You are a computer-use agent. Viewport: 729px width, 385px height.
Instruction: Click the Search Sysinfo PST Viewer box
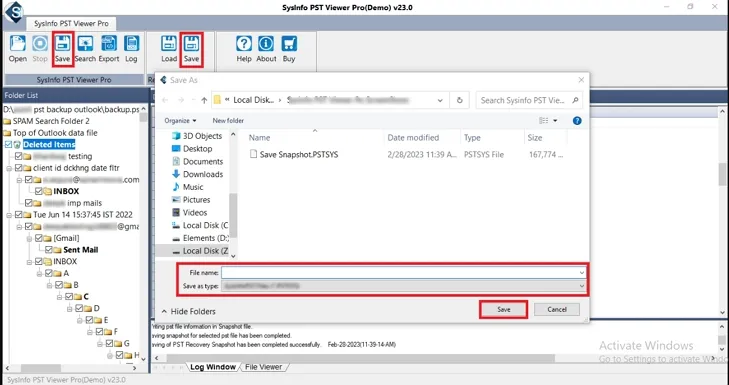pos(529,100)
